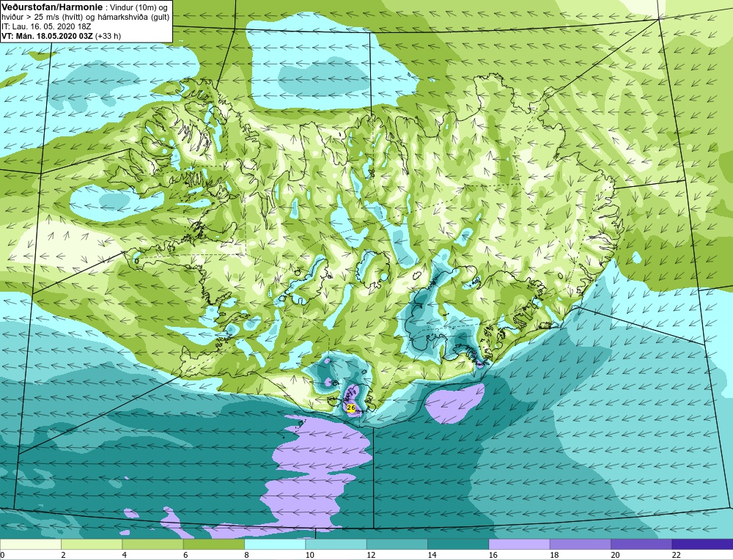Click the legend scale label "16"
The image size is (733, 560).
(x=493, y=556)
